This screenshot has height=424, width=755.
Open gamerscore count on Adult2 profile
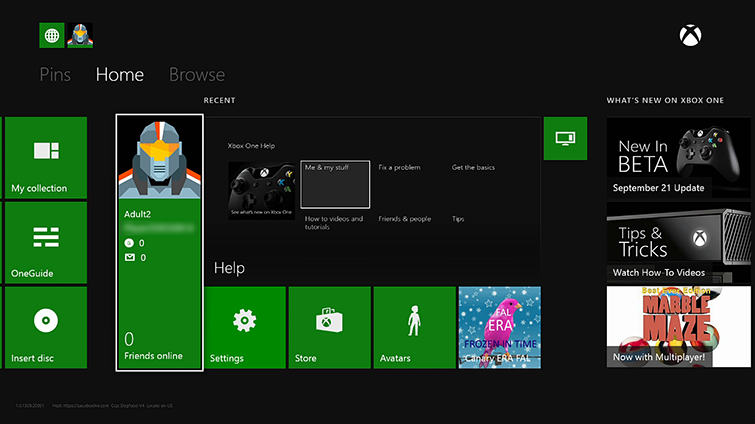pos(135,243)
